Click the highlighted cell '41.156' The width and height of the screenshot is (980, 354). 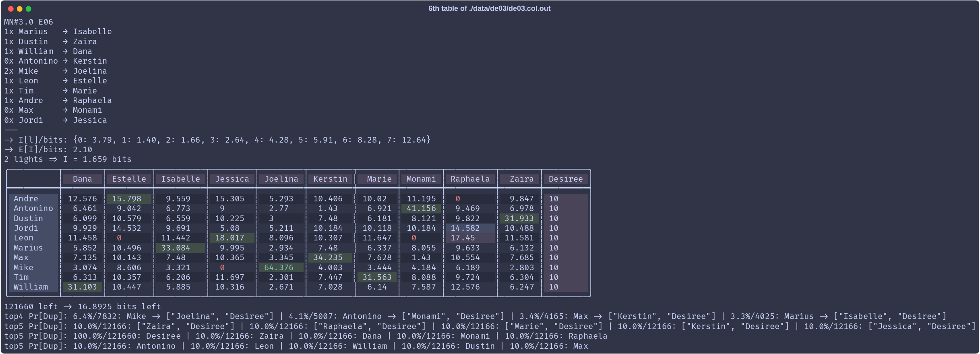click(x=421, y=208)
